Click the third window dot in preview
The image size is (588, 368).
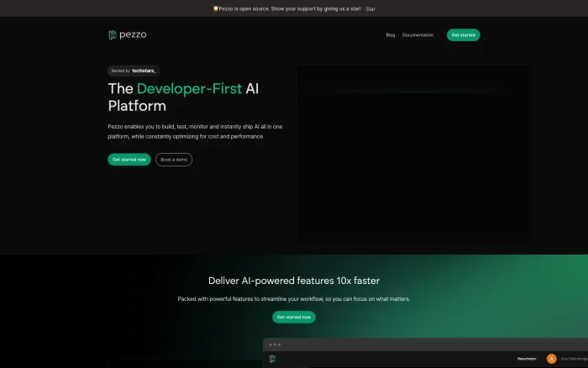pyautogui.click(x=279, y=344)
